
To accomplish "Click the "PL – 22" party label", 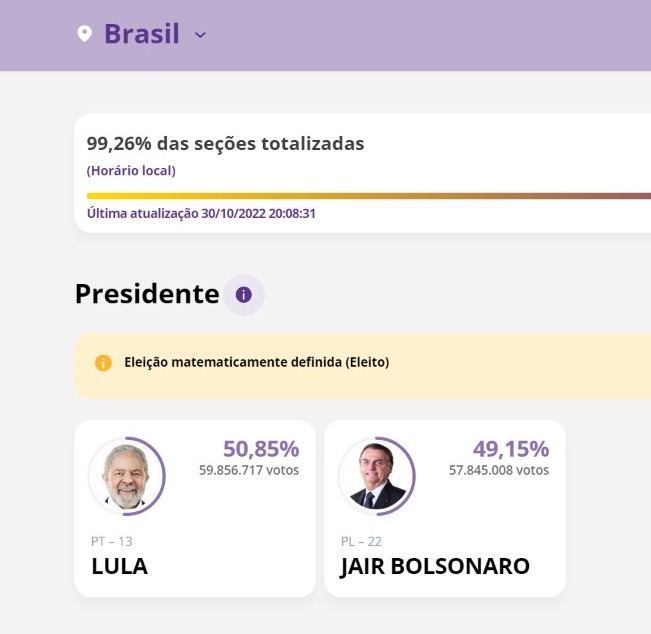I will click(361, 541).
